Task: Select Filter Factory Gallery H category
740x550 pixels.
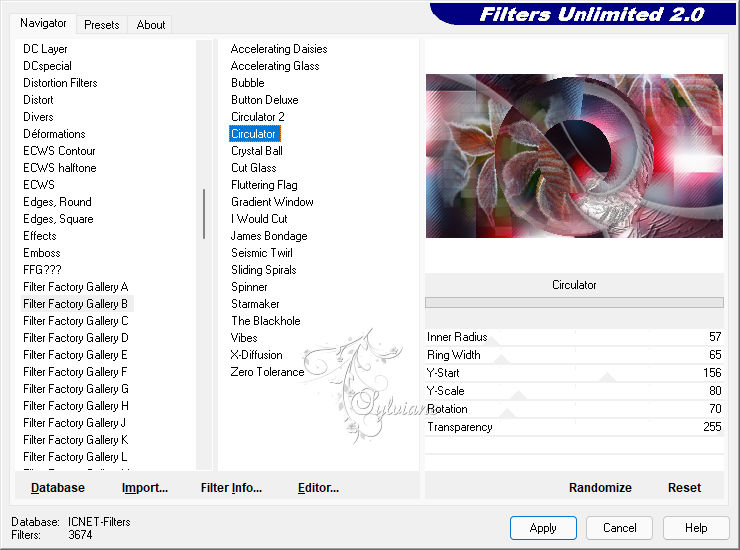Action: point(76,406)
